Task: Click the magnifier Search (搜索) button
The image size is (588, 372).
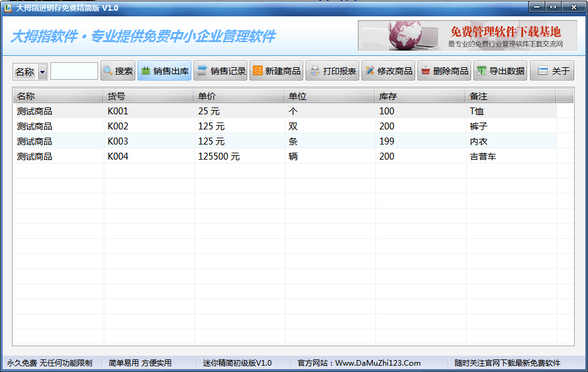Action: pyautogui.click(x=118, y=71)
